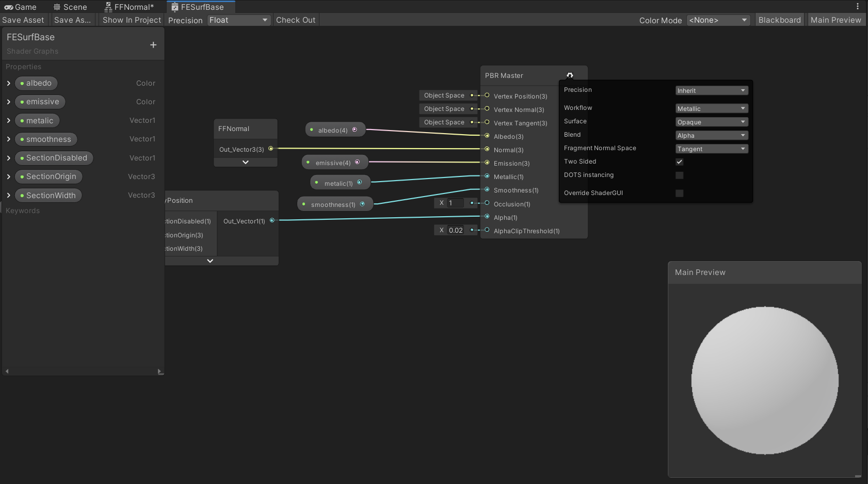Open the Workflow Metallic dropdown
Image resolution: width=868 pixels, height=484 pixels.
click(711, 108)
